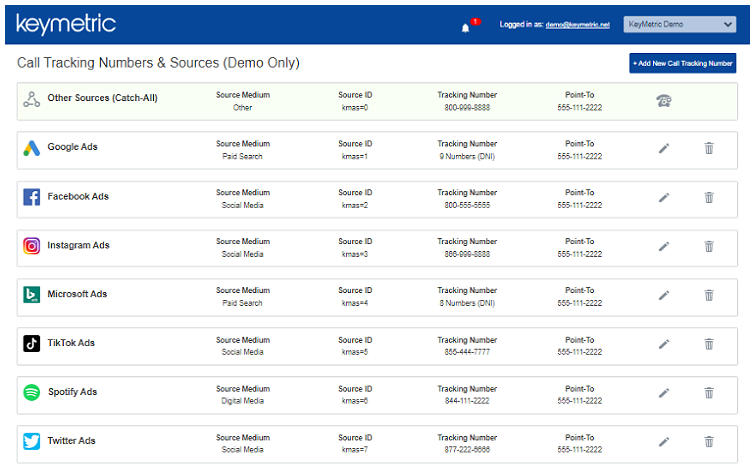Viewport: 755px width, 473px height.
Task: Select the TikTok Ads source name
Action: tap(71, 343)
